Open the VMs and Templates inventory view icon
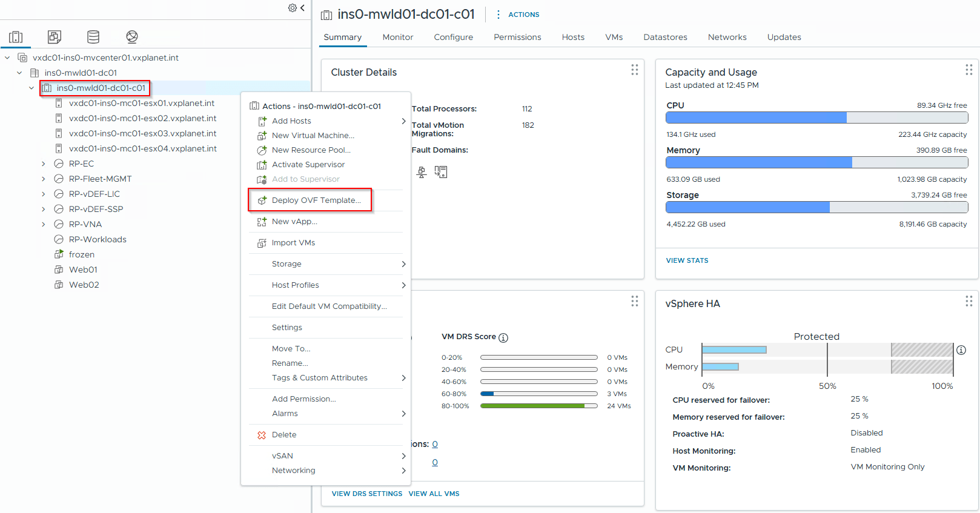This screenshot has height=513, width=980. pos(55,37)
